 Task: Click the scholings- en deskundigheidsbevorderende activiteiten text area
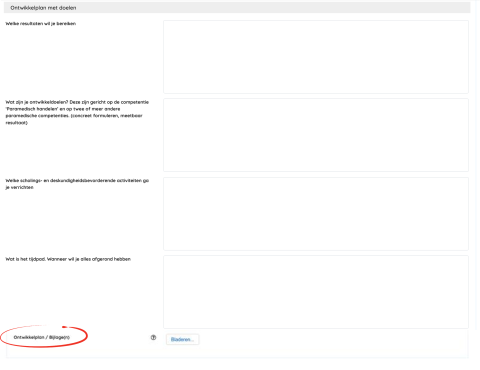pos(316,214)
